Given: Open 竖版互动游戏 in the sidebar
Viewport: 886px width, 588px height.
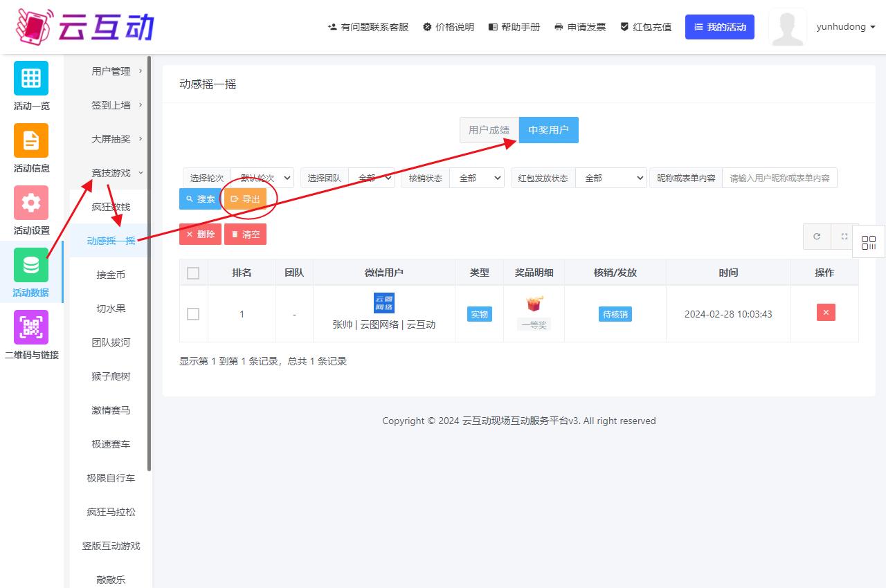Looking at the screenshot, I should point(111,546).
